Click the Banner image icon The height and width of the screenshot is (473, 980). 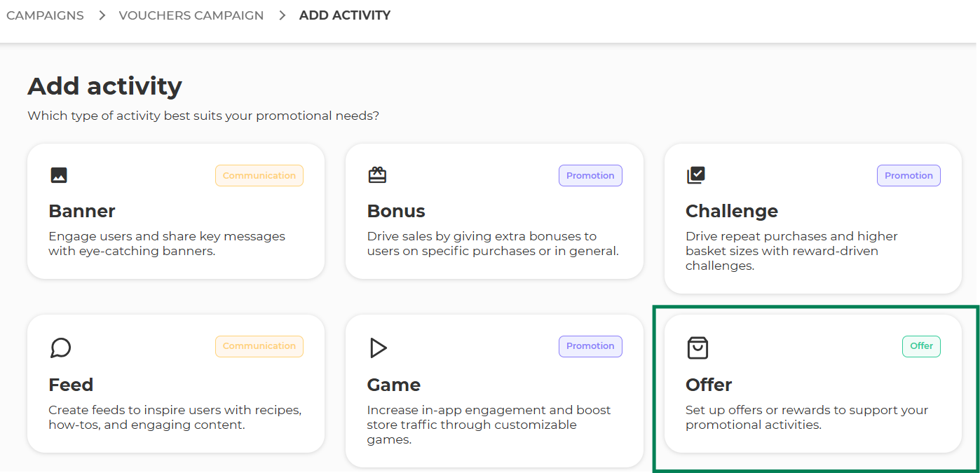click(59, 175)
